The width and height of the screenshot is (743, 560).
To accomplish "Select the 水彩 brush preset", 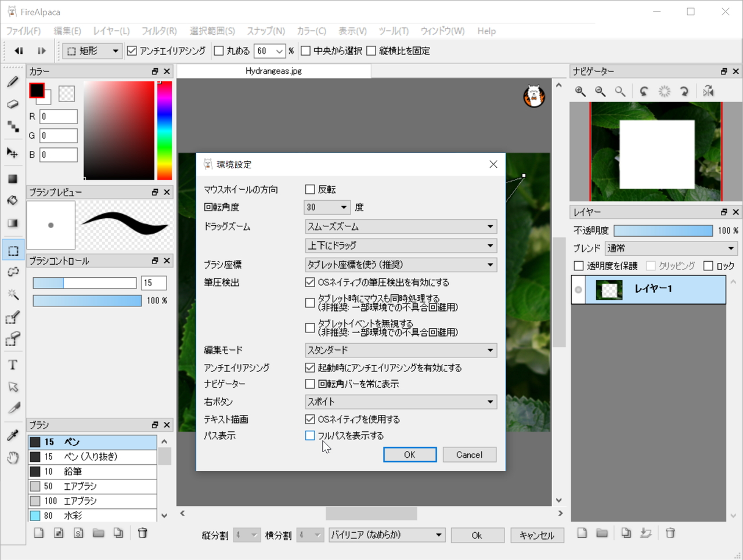I will 92,515.
